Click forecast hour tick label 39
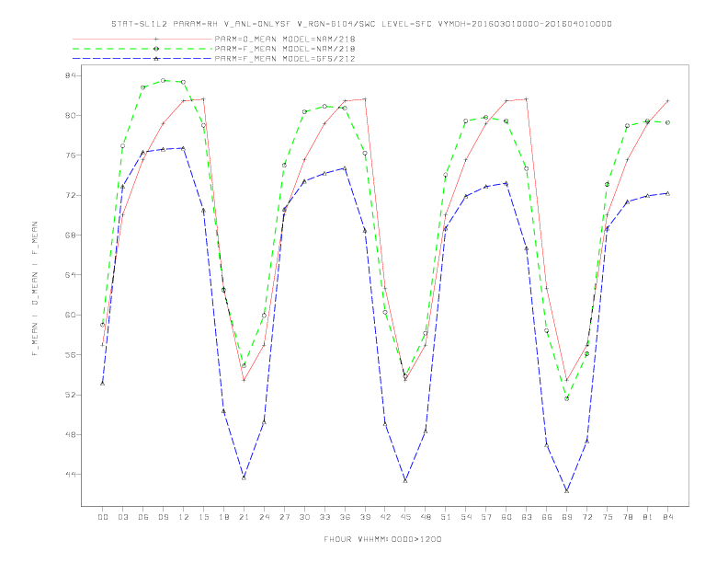Image resolution: width=728 pixels, height=563 pixels. point(365,517)
